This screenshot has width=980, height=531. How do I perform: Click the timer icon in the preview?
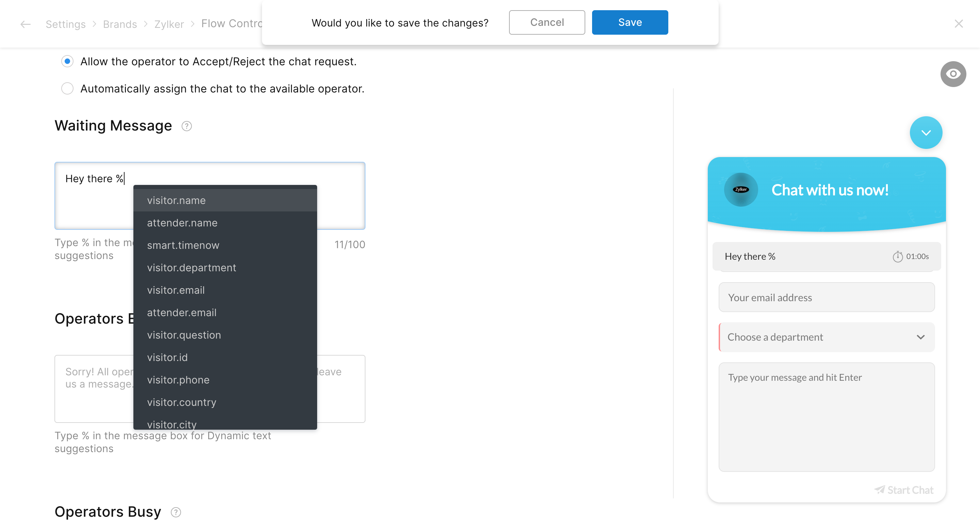click(x=897, y=257)
